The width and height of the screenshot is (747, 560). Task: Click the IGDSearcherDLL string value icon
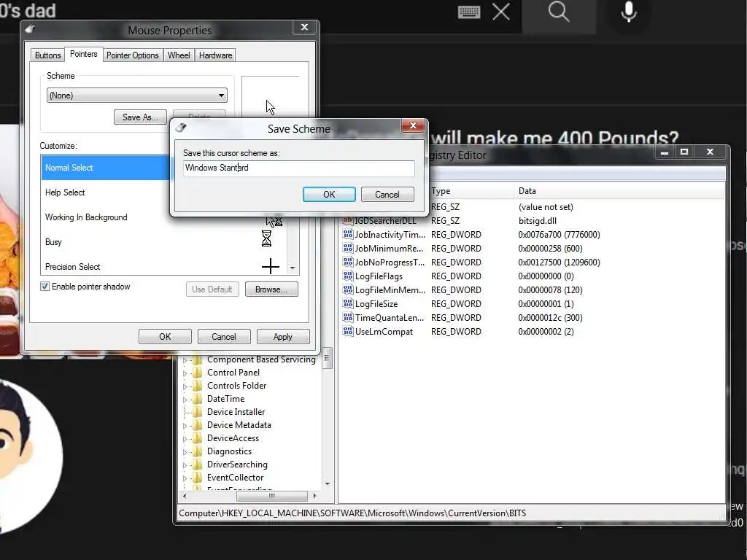click(348, 221)
